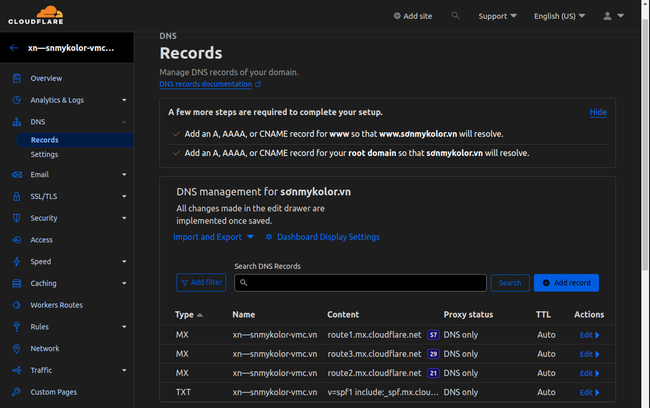Viewport: 650px width, 408px height.
Task: Click the Workers Routes diamond icon
Action: click(17, 305)
